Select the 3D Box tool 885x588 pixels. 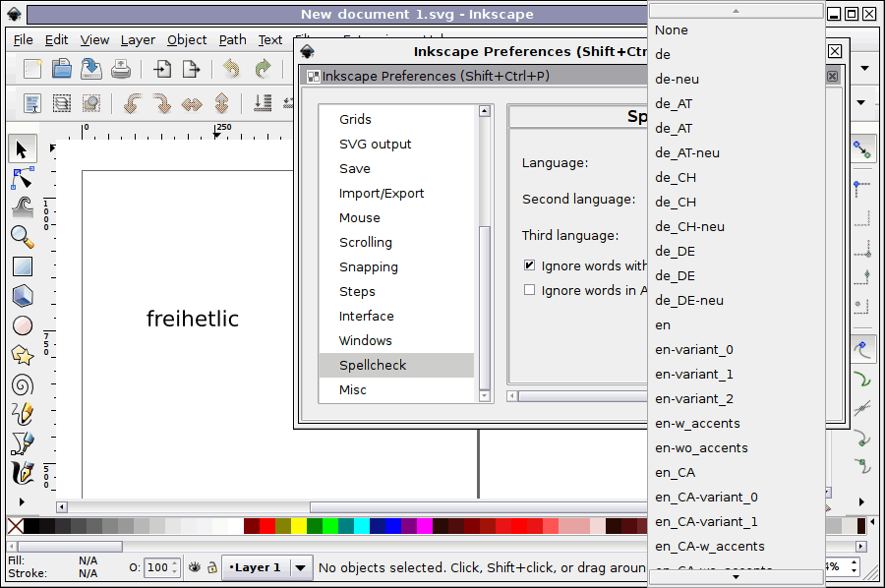(x=22, y=296)
